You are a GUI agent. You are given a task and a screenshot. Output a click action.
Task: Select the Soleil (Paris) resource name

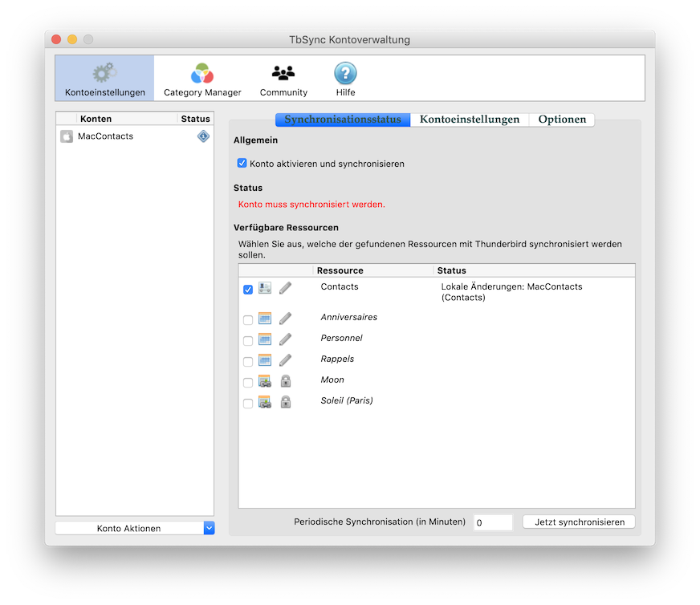(347, 400)
